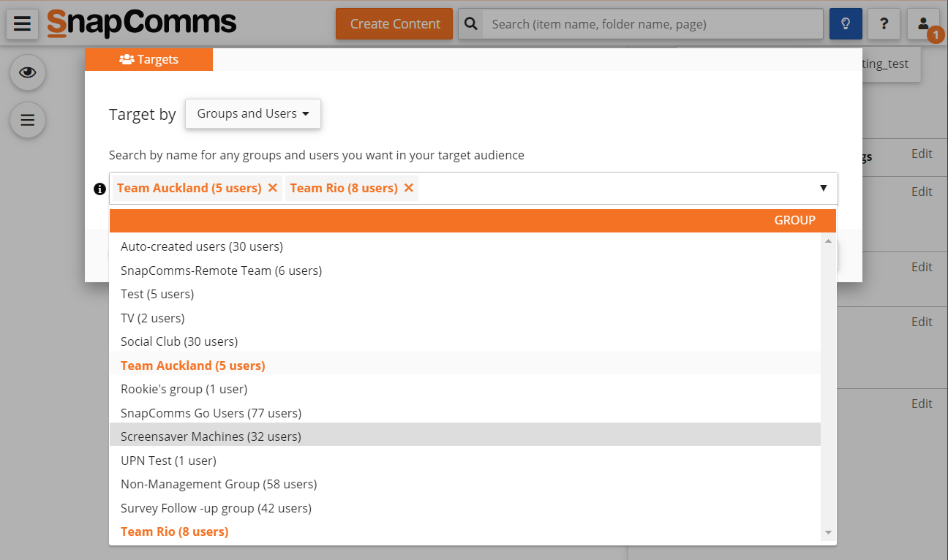Click Team Rio (8 users) in list
Image resolution: width=948 pixels, height=560 pixels.
pyautogui.click(x=465, y=531)
